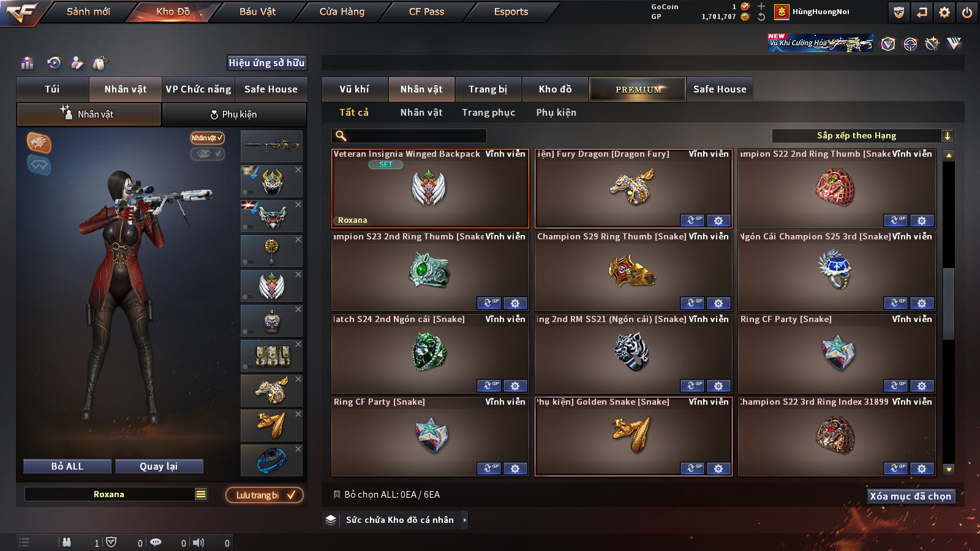Open the PREMIUM inventory tab
This screenshot has height=551, width=980.
(638, 89)
